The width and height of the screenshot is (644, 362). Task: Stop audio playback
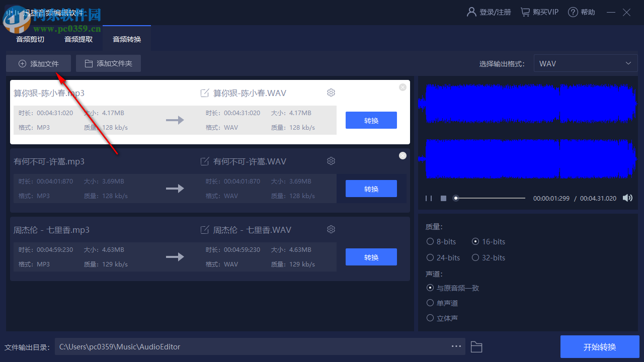tap(443, 198)
